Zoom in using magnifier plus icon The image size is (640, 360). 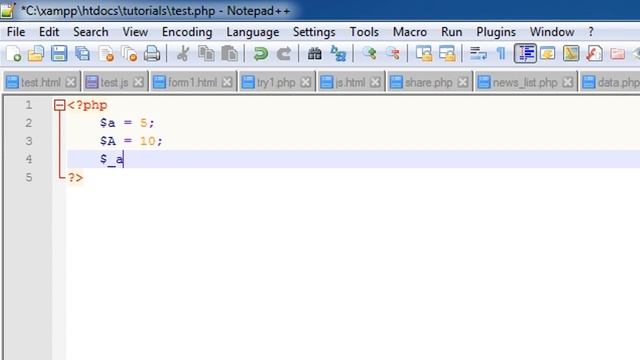pyautogui.click(x=369, y=54)
